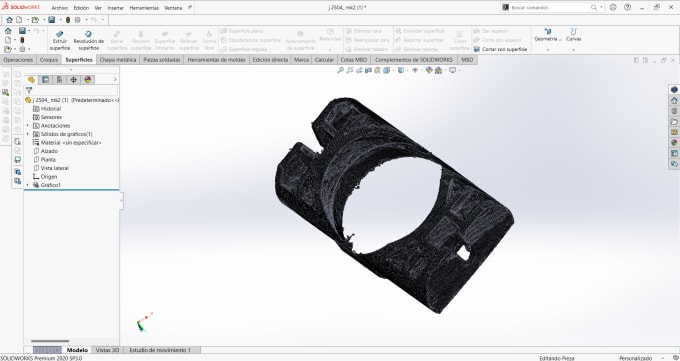Switch to the Croquis tab
The height and width of the screenshot is (361, 680).
49,60
